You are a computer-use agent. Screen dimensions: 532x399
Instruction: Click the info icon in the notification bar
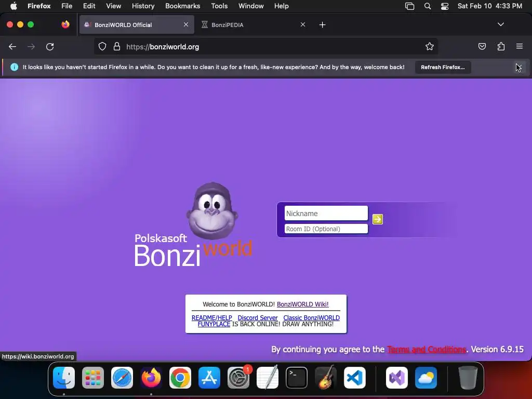(14, 67)
